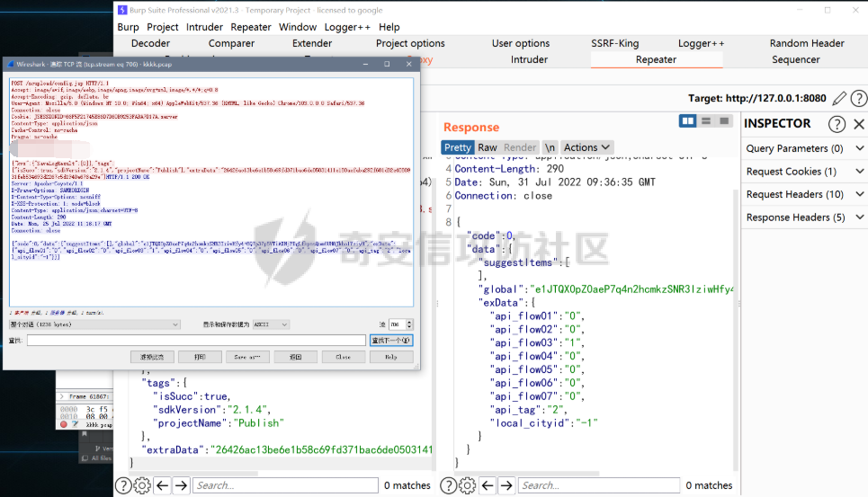
Task: Open the Response Actions dropdown
Action: tap(586, 147)
